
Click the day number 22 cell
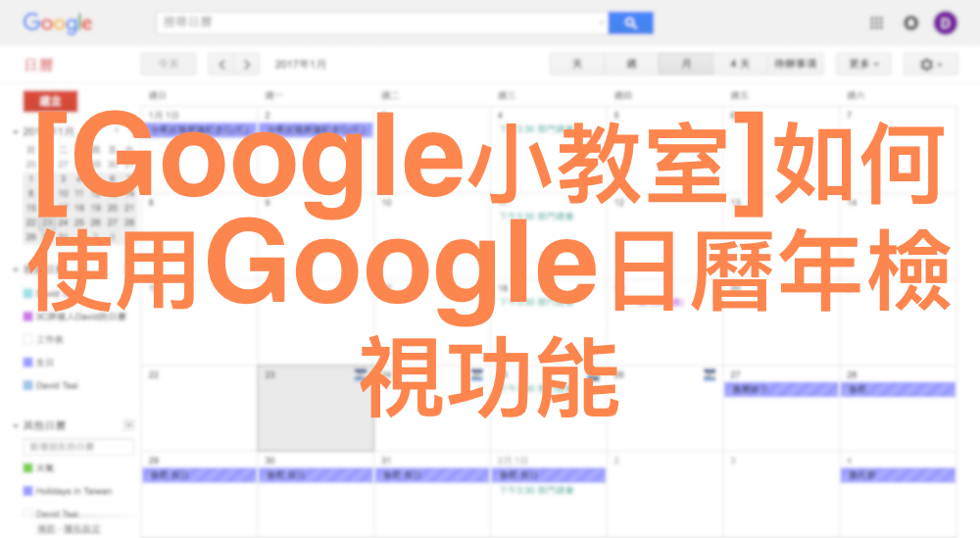point(199,408)
